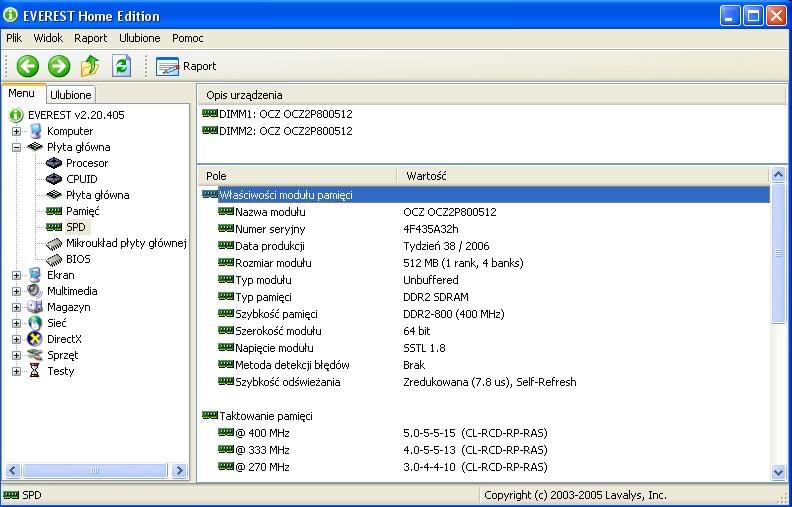Screen dimensions: 792x507
Task: Expand the Sieć tree node
Action: click(x=16, y=323)
